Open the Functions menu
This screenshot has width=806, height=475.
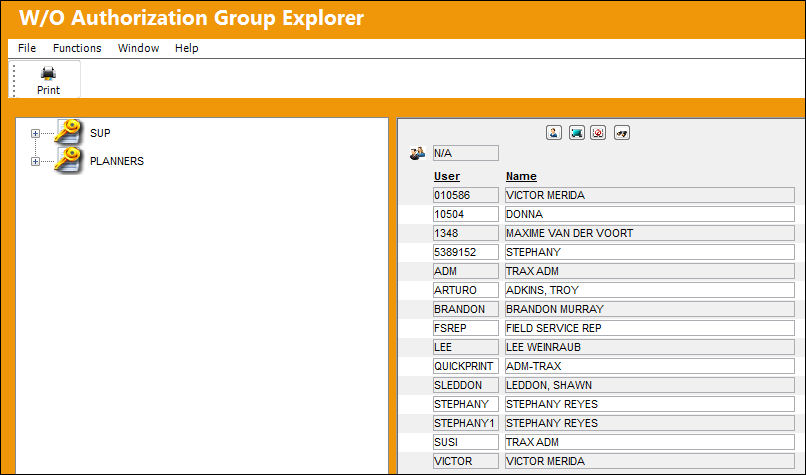77,48
